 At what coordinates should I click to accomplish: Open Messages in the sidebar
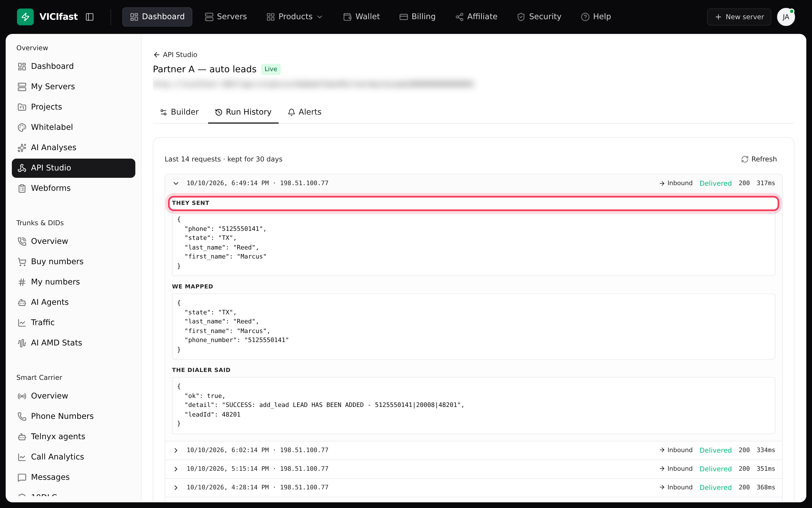74,477
